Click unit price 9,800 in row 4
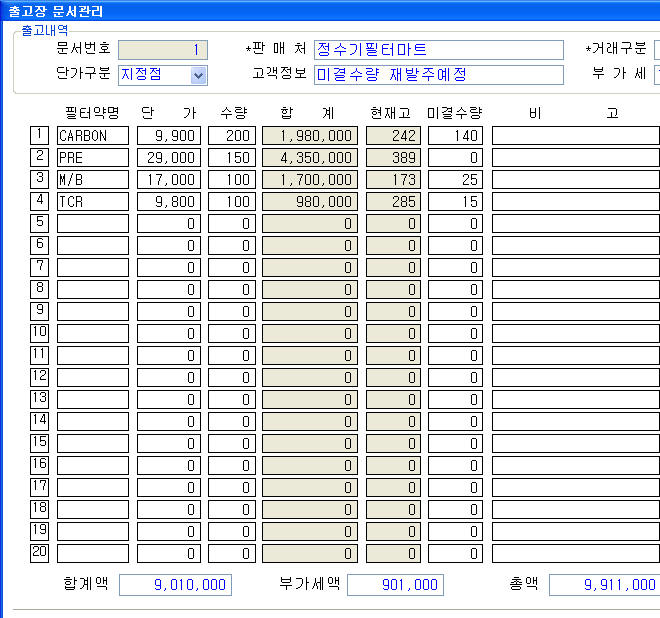The width and height of the screenshot is (660, 618). pyautogui.click(x=169, y=201)
